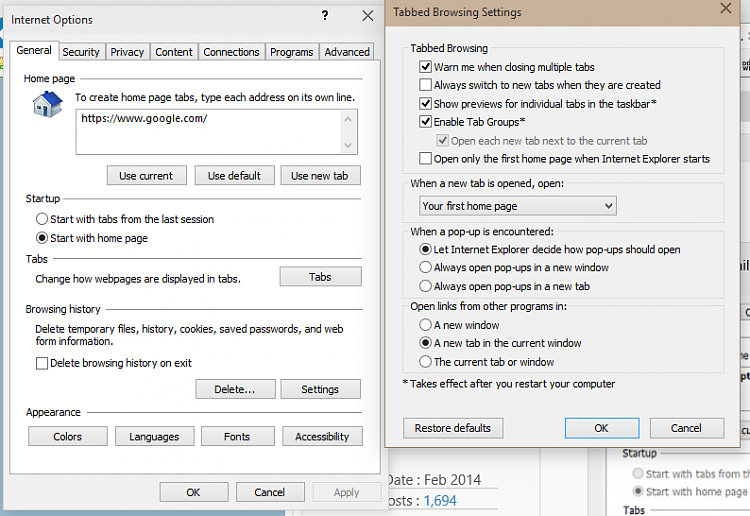Open the Languages button

pos(154,436)
